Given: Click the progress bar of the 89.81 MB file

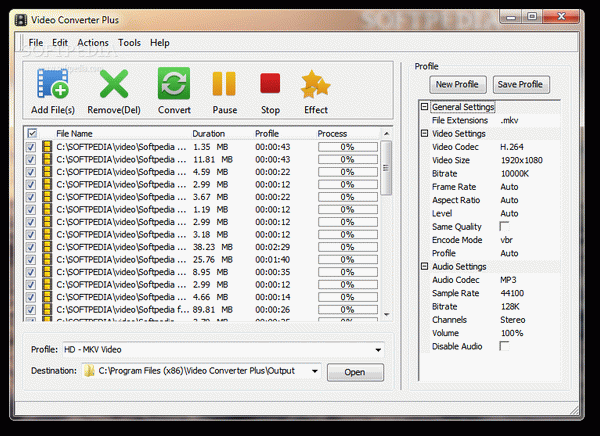Looking at the screenshot, I should (347, 310).
